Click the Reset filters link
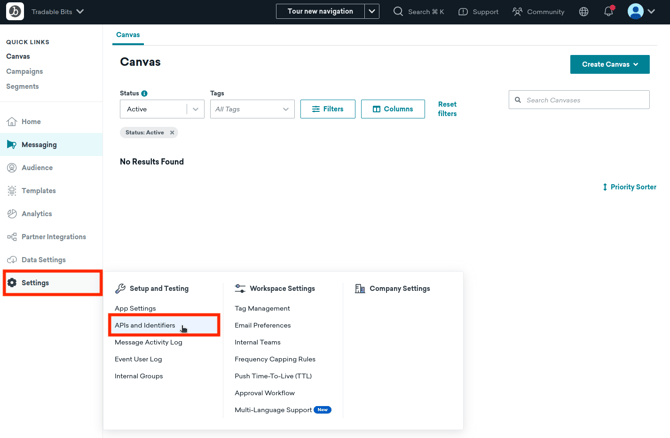This screenshot has width=670, height=438. [447, 109]
